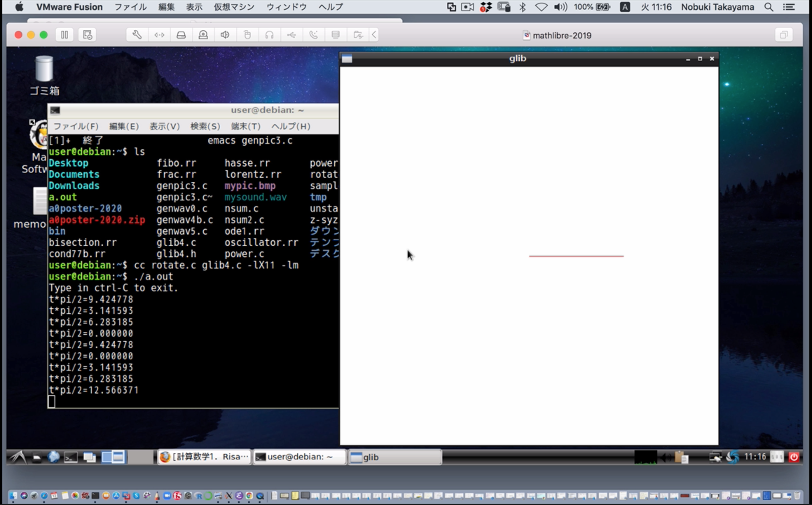Launch web browser globe icon in taskbar

[54, 457]
